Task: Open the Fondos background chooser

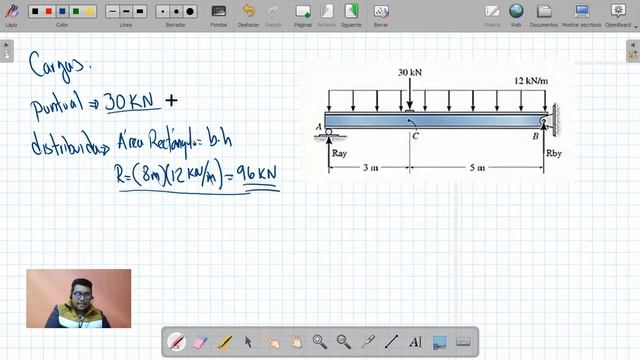Action: click(x=219, y=11)
